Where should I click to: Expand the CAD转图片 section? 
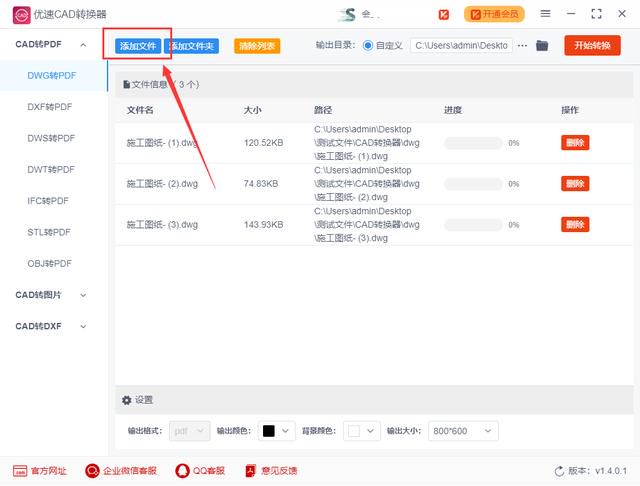[83, 295]
